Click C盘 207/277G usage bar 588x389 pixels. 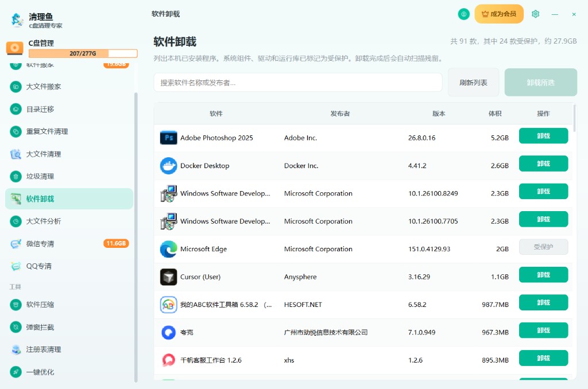pos(83,53)
